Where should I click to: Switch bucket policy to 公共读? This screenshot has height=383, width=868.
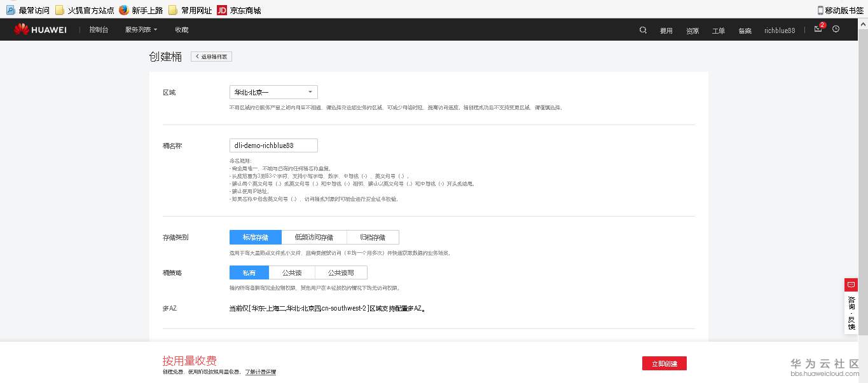point(291,272)
